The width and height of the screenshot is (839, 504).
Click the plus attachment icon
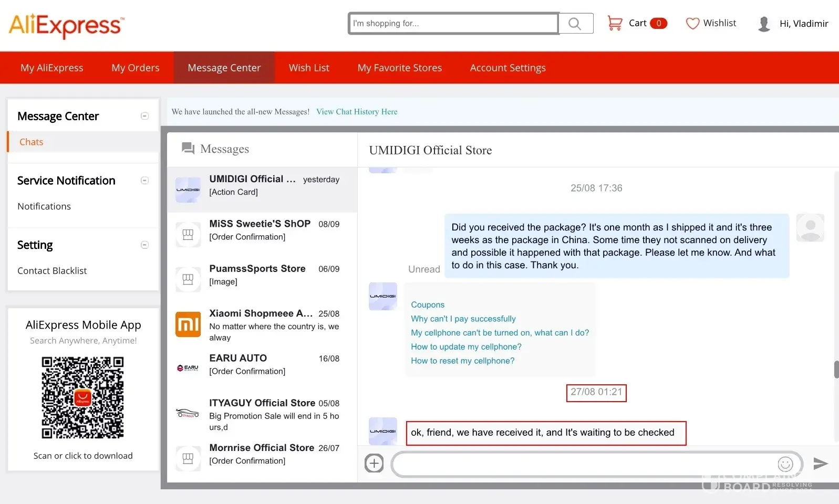374,464
